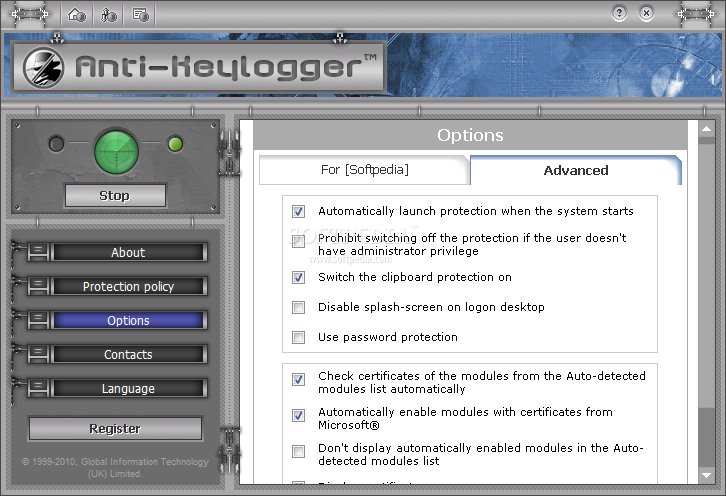Open the About section
This screenshot has width=726, height=496.
[x=128, y=252]
